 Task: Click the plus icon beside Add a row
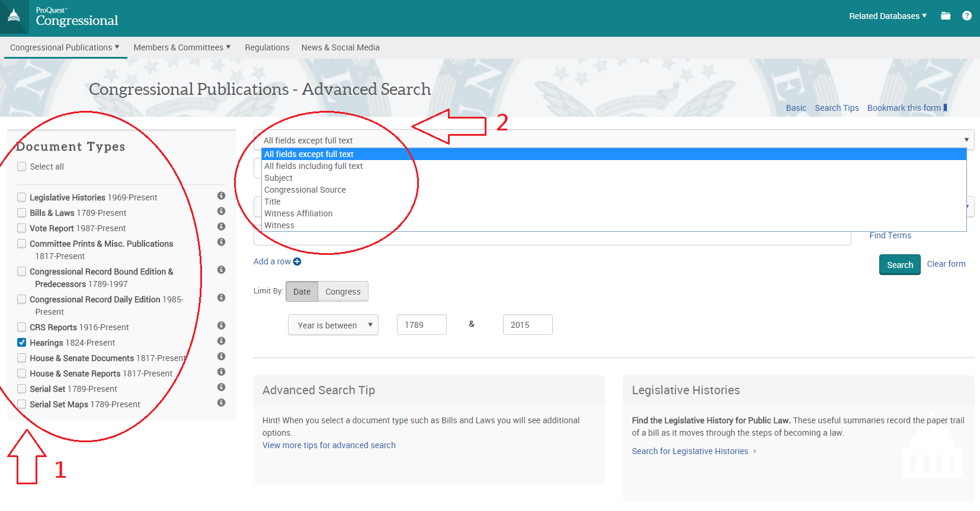click(x=297, y=261)
